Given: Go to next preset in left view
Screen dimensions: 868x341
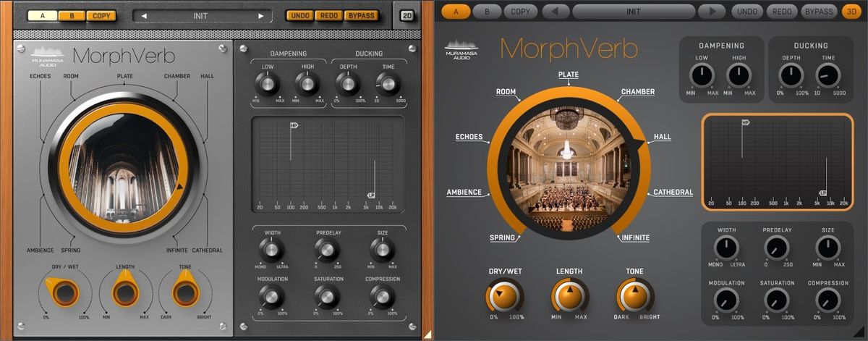Looking at the screenshot, I should pos(261,16).
